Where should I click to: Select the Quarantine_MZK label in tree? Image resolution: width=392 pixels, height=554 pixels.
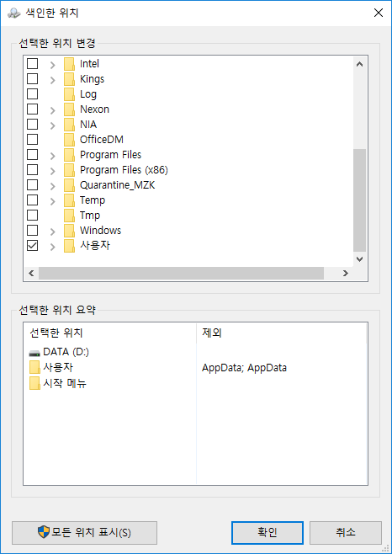[x=117, y=185]
